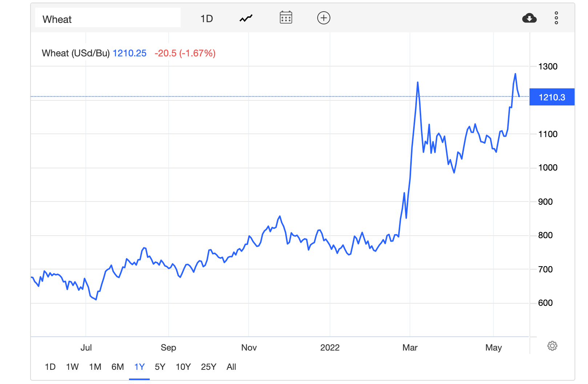Viewport: 588px width, 384px height.
Task: Select the 25Y time range tab
Action: (209, 367)
